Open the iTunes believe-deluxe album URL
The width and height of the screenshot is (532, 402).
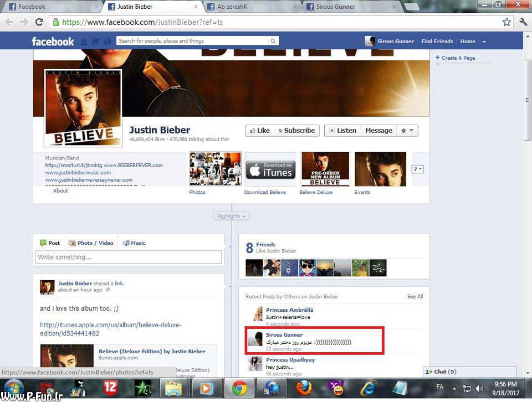(x=111, y=329)
